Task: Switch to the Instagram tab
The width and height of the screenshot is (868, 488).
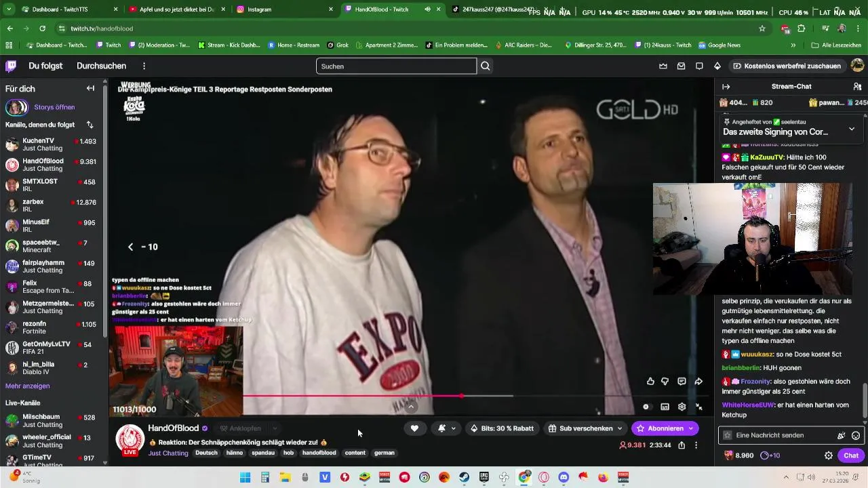Action: click(284, 9)
